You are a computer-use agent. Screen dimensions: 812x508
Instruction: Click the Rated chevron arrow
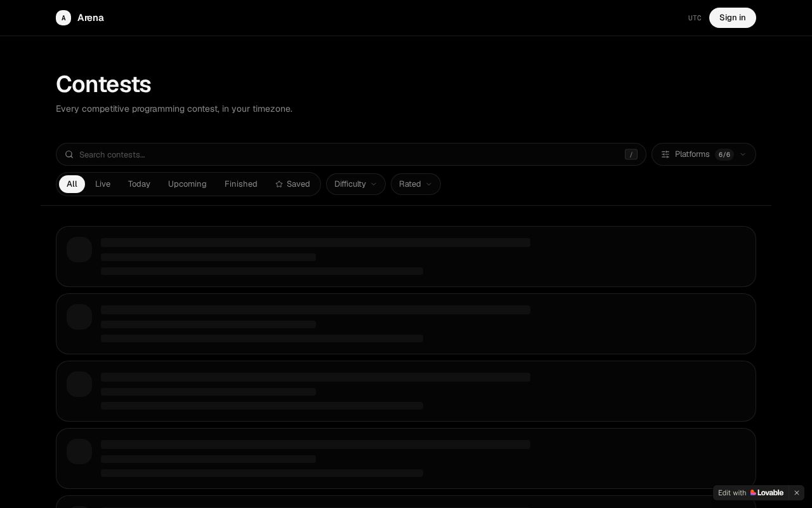tap(429, 184)
